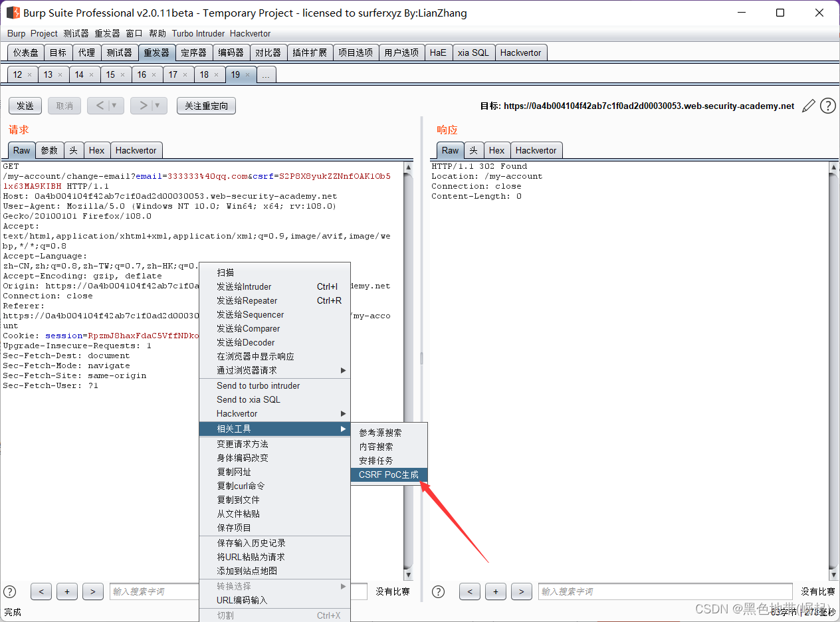
Task: Open the Project menu
Action: pos(44,33)
